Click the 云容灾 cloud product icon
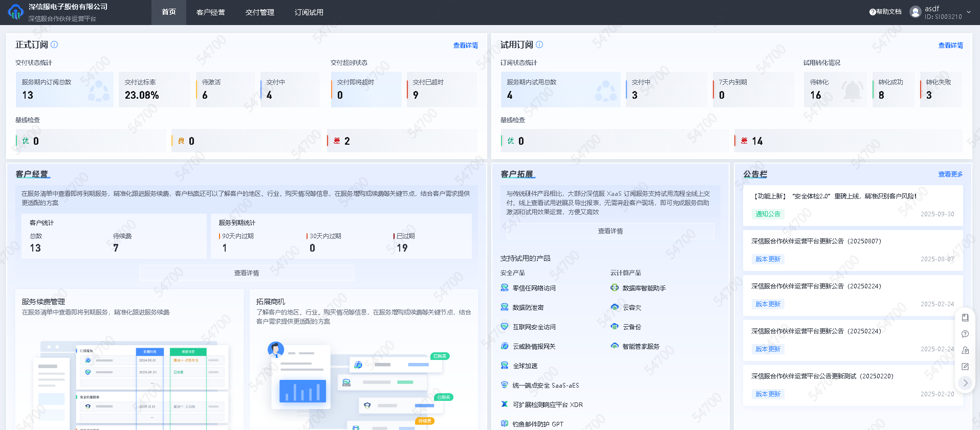 tap(615, 307)
